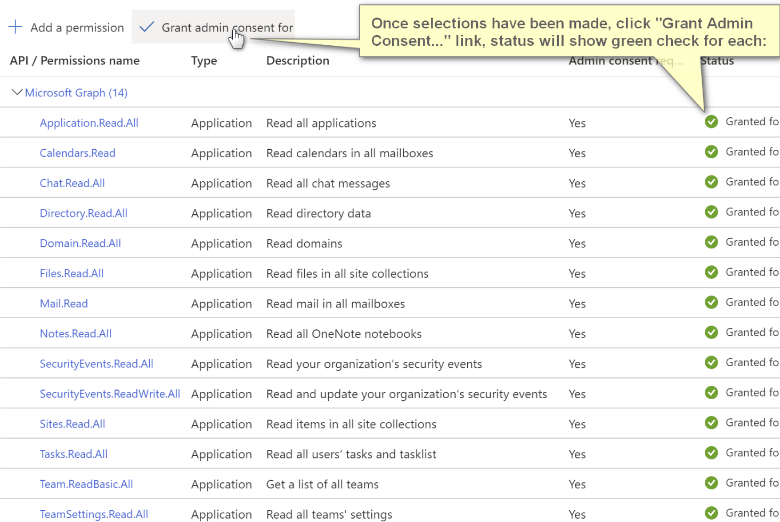This screenshot has height=522, width=780.
Task: Open the SecurityEvents.ReadWrite.All permission
Action: click(110, 394)
